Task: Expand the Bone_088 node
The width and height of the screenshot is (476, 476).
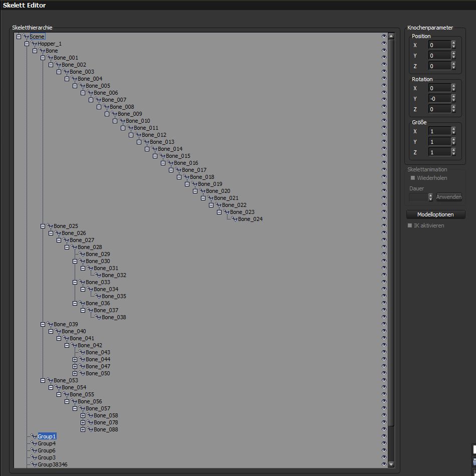Action: (x=83, y=429)
